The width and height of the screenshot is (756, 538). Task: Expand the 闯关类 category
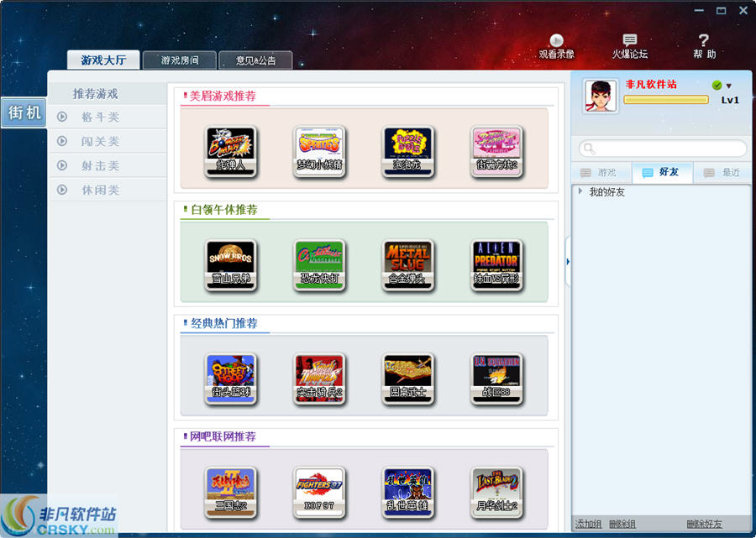(108, 141)
